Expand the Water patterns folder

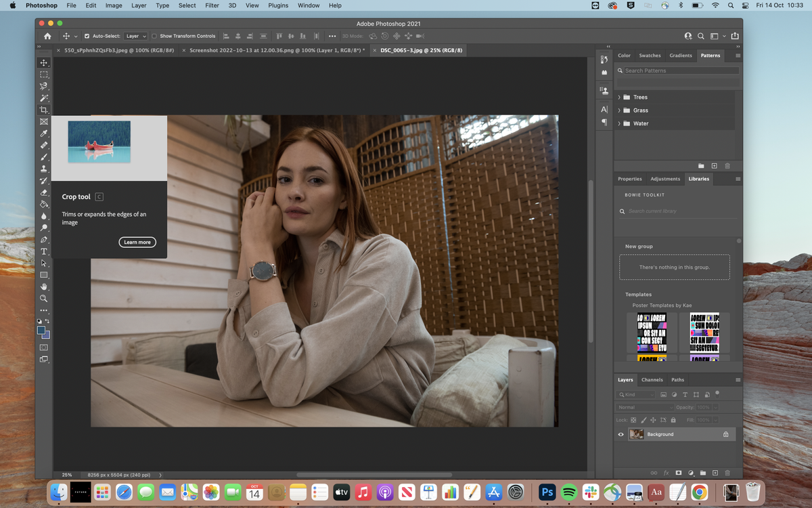tap(618, 123)
